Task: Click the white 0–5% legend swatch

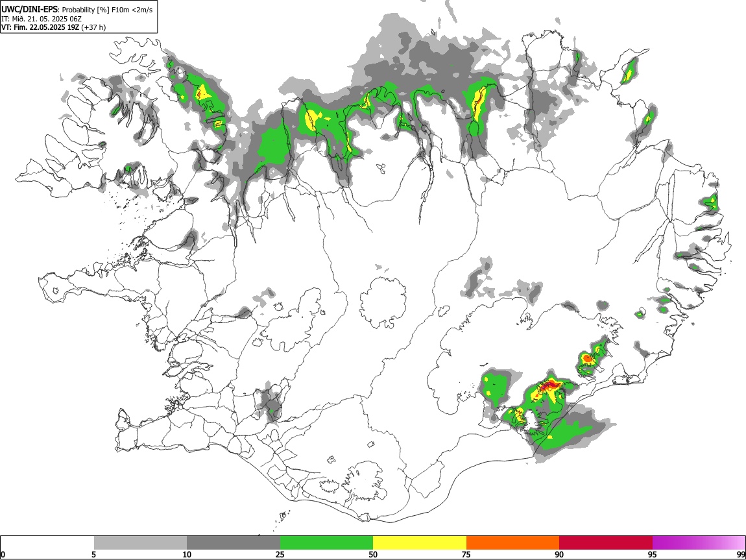Action: [47, 543]
